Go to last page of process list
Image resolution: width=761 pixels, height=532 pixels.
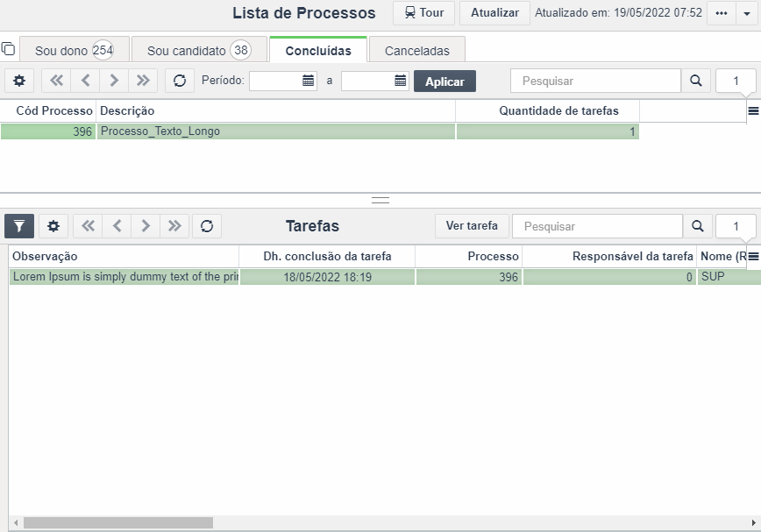coord(143,81)
